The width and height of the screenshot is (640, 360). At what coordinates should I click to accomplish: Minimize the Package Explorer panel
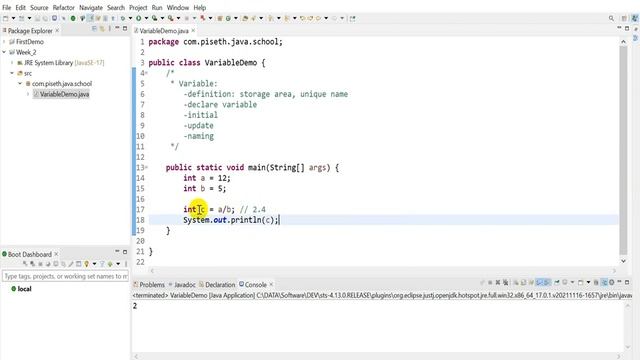pyautogui.click(x=117, y=28)
